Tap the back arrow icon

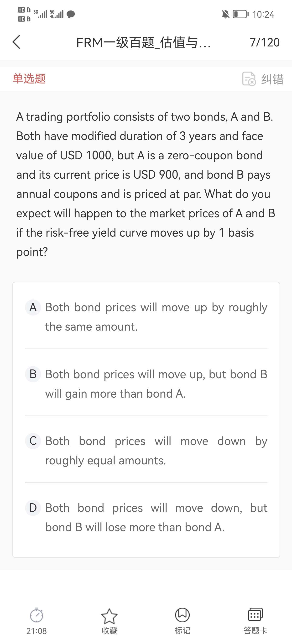tap(16, 42)
